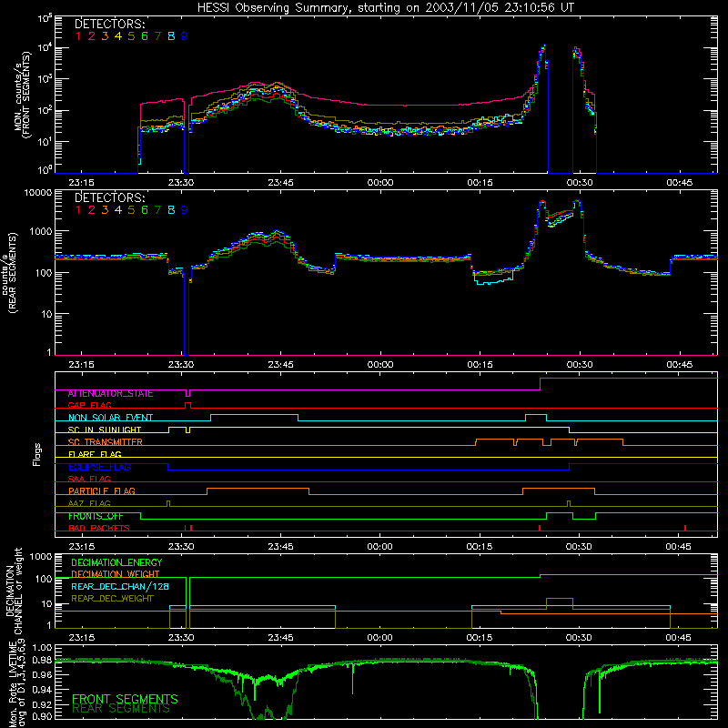Click detector 7 in front segments legend

click(157, 36)
